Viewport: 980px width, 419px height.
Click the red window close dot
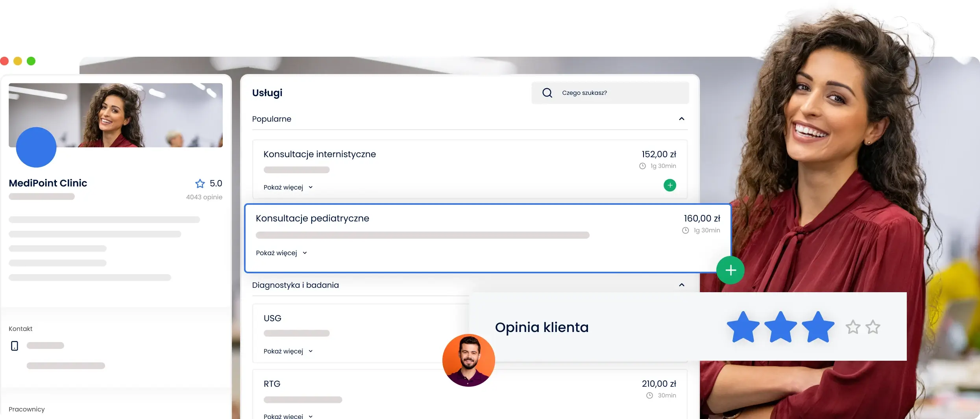coord(4,61)
